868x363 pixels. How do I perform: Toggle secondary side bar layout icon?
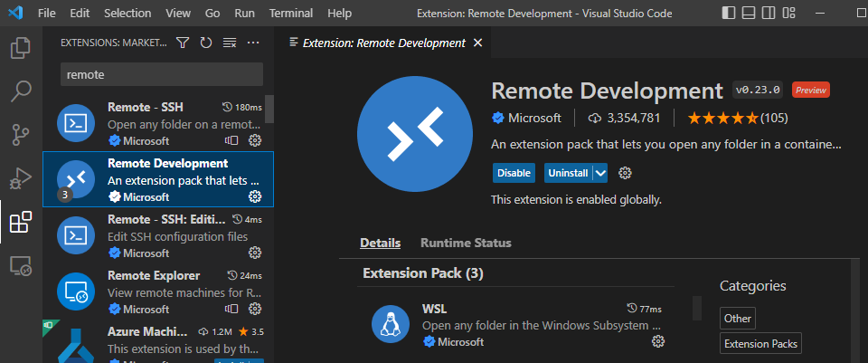[x=768, y=13]
